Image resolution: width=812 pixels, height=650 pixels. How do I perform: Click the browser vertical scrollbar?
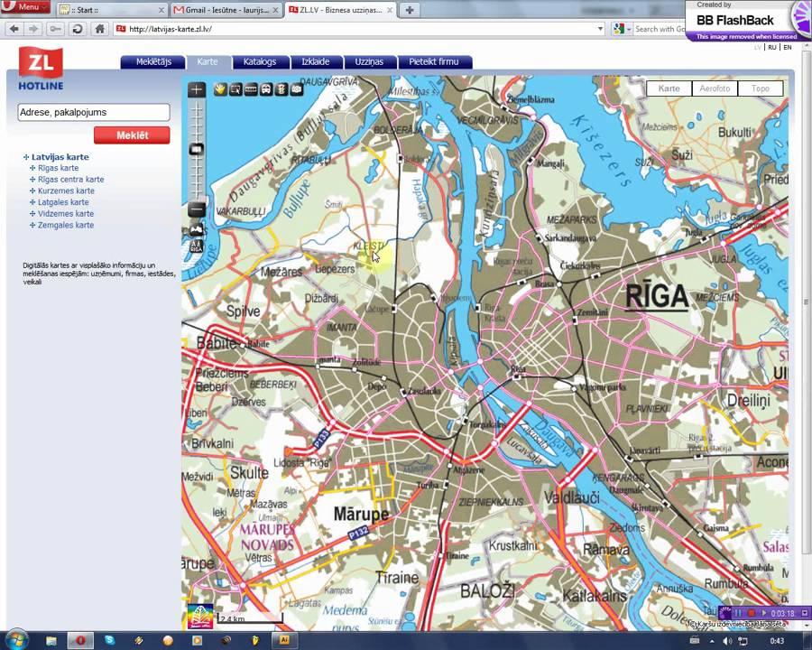pyautogui.click(x=807, y=302)
